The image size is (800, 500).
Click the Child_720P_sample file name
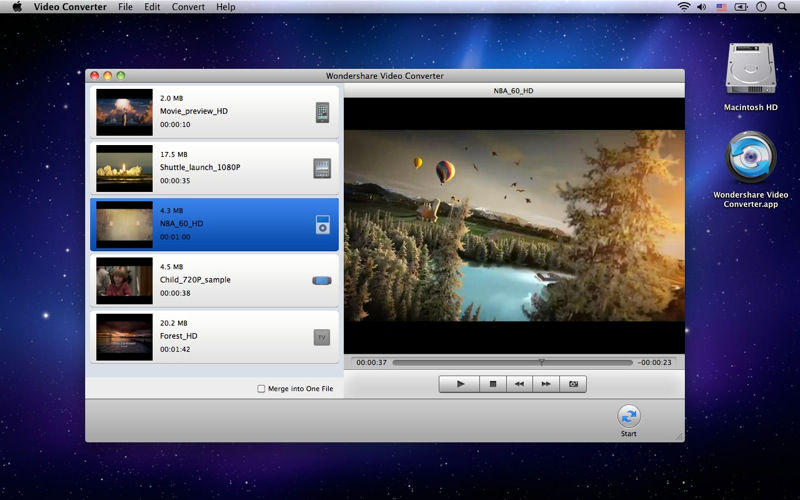(195, 280)
